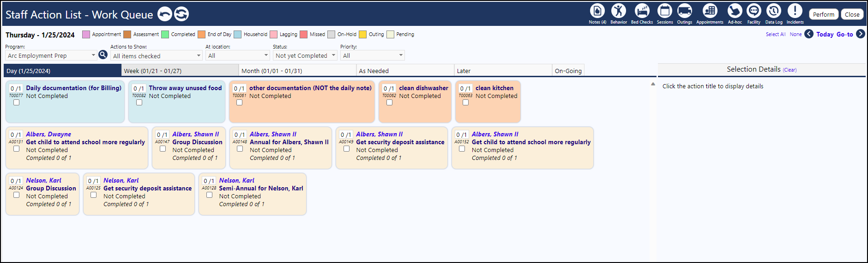Switch to Month (01/01 - 01/31) tab
This screenshot has height=263, width=868.
[298, 71]
